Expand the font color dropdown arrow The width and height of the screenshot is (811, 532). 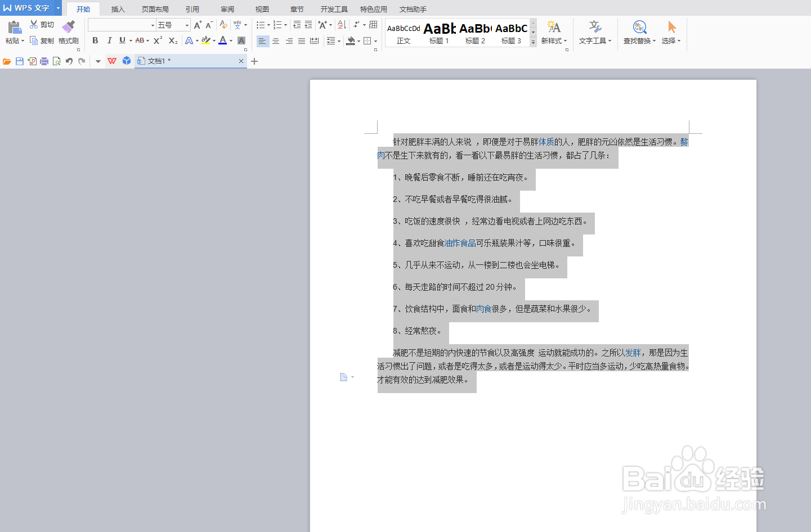tap(231, 40)
